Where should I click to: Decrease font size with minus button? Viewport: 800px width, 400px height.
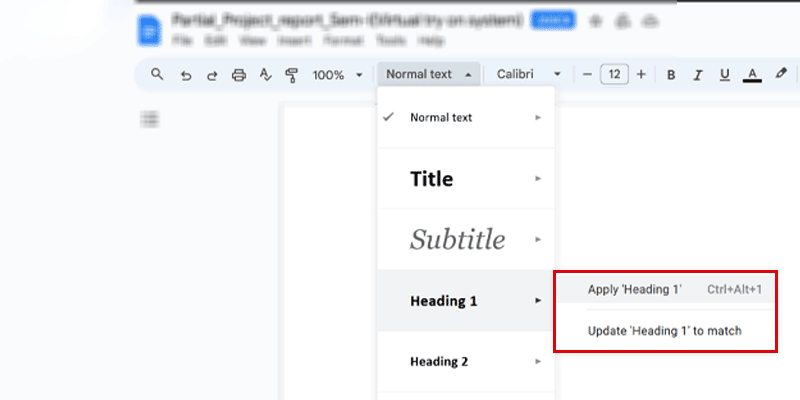587,74
